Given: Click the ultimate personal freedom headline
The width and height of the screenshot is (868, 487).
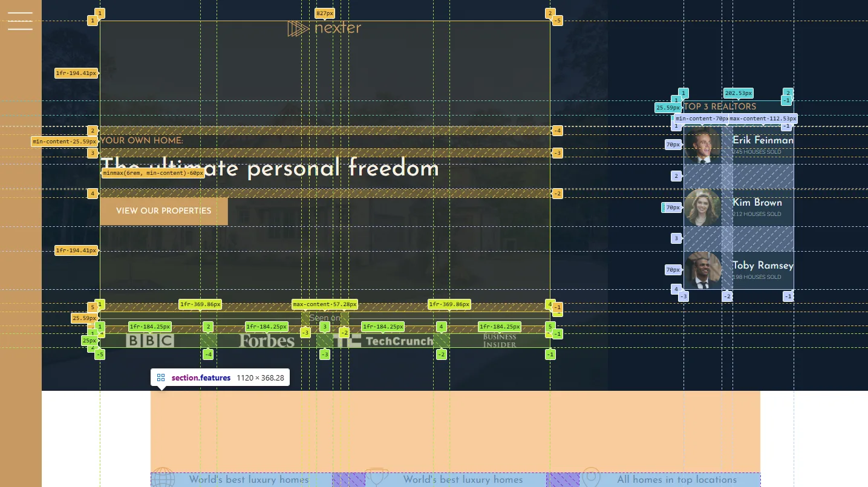Looking at the screenshot, I should tap(270, 169).
